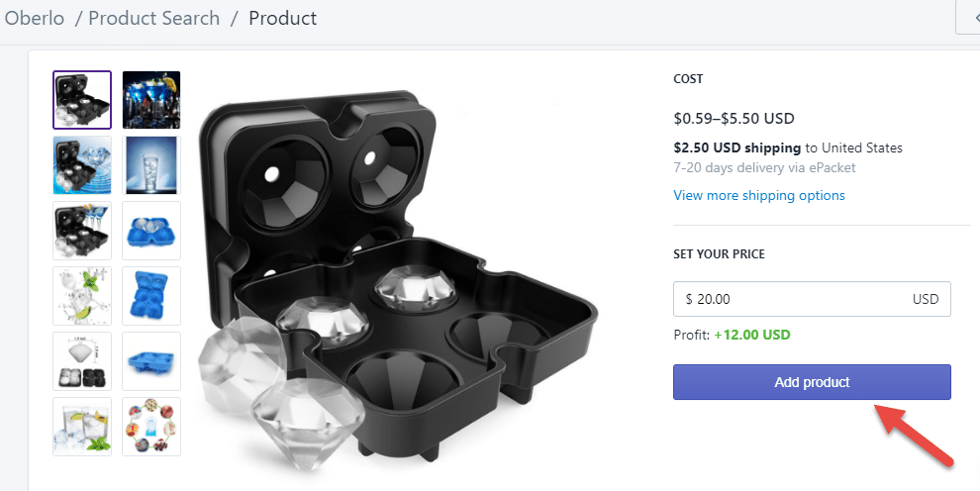This screenshot has width=980, height=491.
Task: Click the partially visible top-right button
Action: tap(968, 18)
